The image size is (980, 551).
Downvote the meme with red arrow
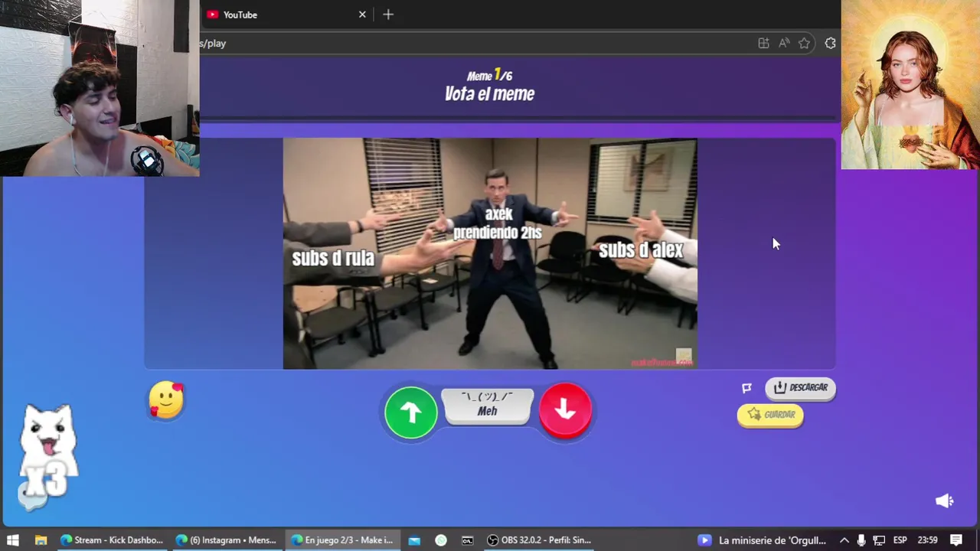[565, 410]
